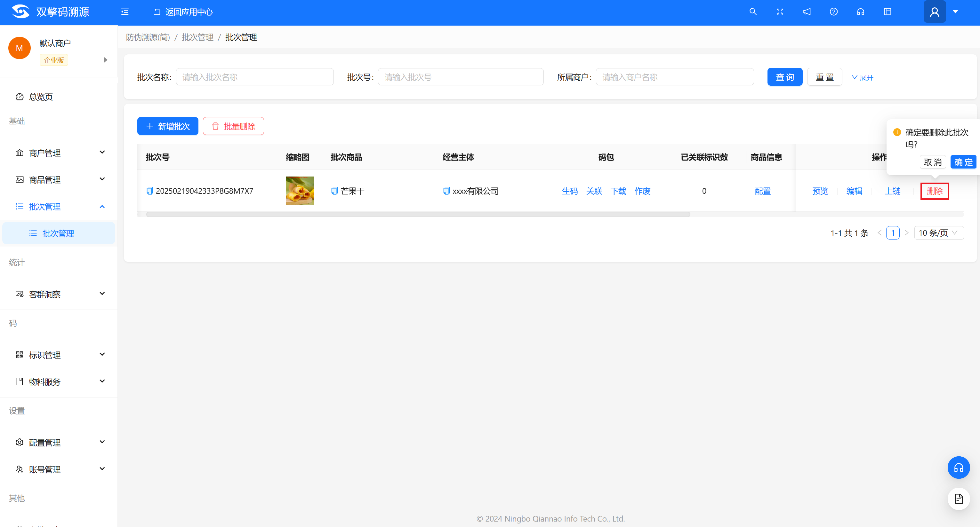Focus the 批次名称 input field
The image size is (980, 527).
tap(254, 77)
